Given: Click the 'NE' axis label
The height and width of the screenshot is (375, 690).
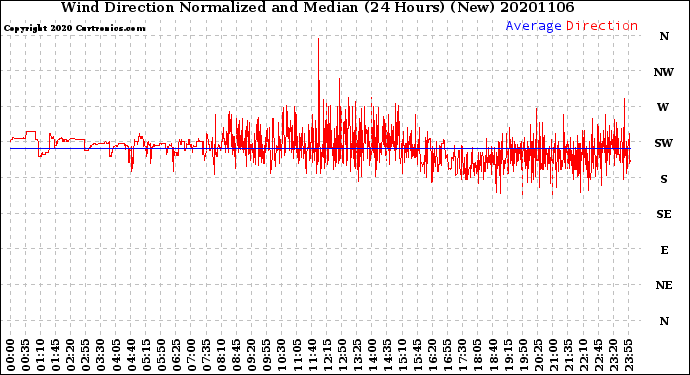Looking at the screenshot, I should (x=664, y=286).
